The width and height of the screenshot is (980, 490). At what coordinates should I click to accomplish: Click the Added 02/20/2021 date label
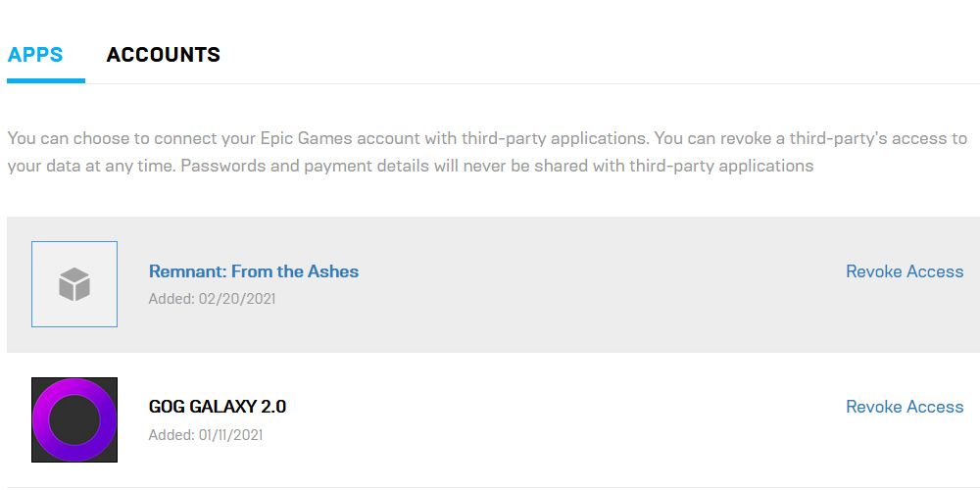[212, 299]
